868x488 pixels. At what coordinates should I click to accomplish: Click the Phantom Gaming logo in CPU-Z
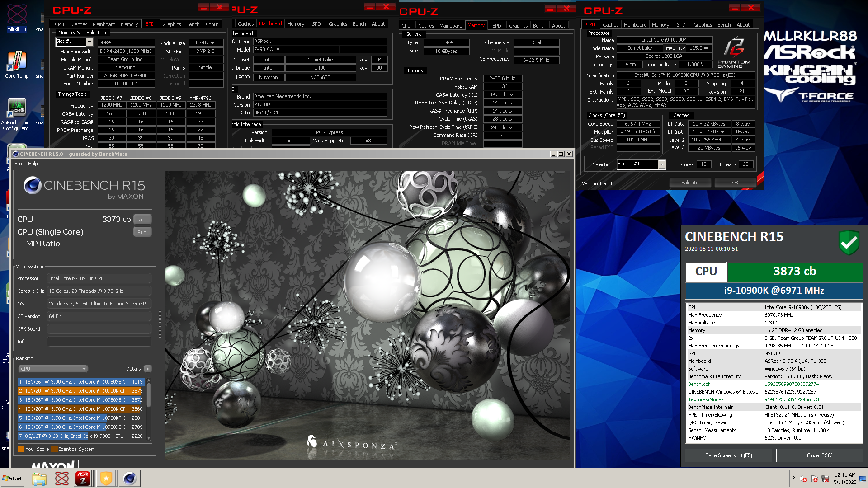[x=734, y=53]
